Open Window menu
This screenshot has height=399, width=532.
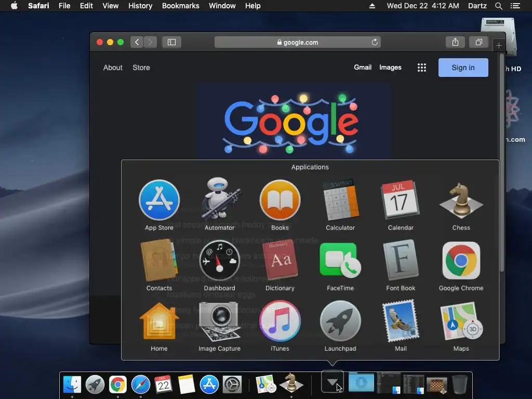tap(222, 6)
